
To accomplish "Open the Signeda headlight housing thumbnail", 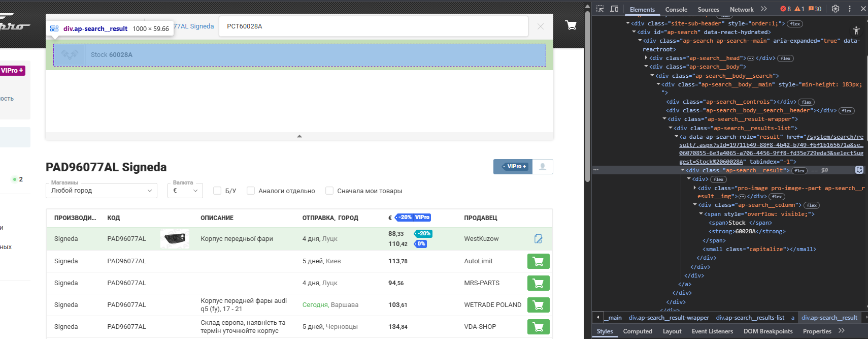I will [175, 238].
